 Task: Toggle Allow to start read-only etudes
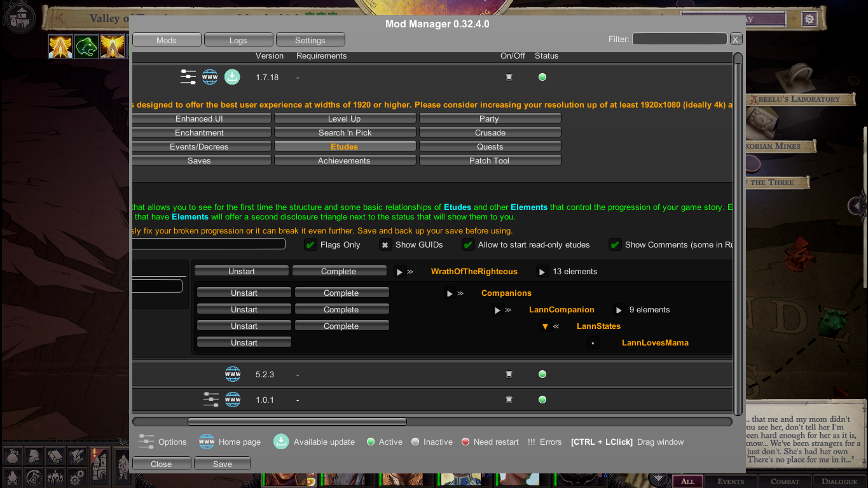pos(468,244)
